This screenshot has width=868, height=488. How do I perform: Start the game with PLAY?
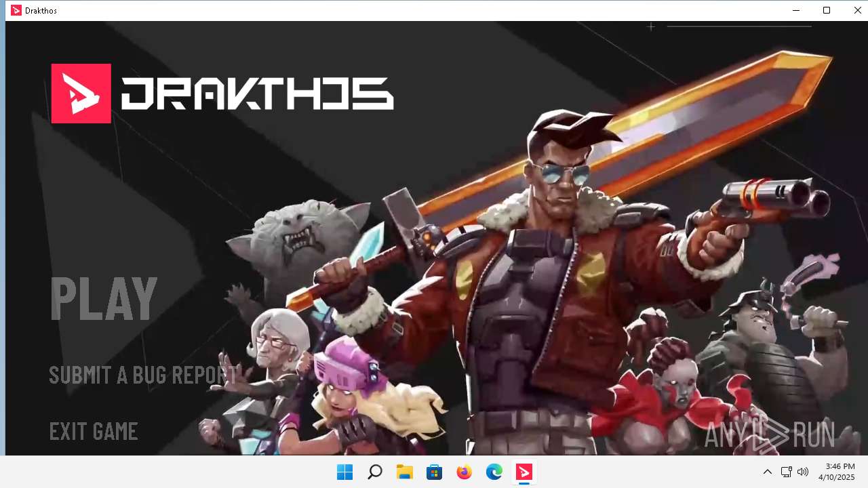point(104,298)
